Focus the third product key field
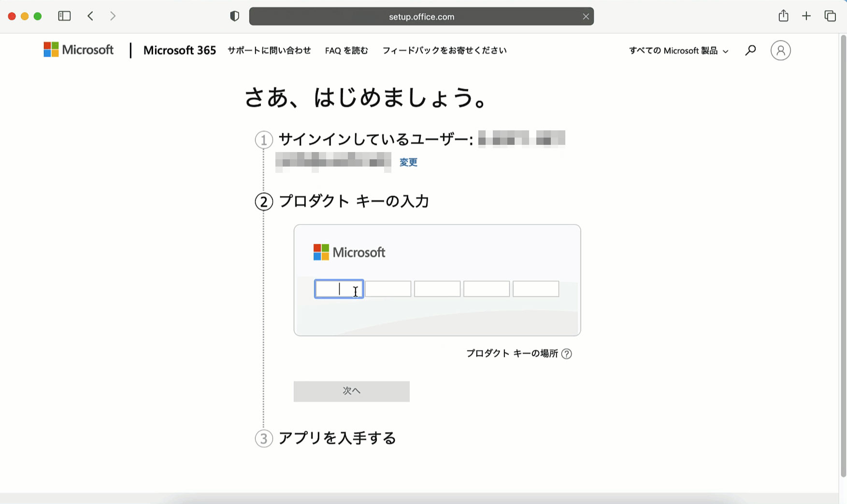847x504 pixels. [437, 289]
